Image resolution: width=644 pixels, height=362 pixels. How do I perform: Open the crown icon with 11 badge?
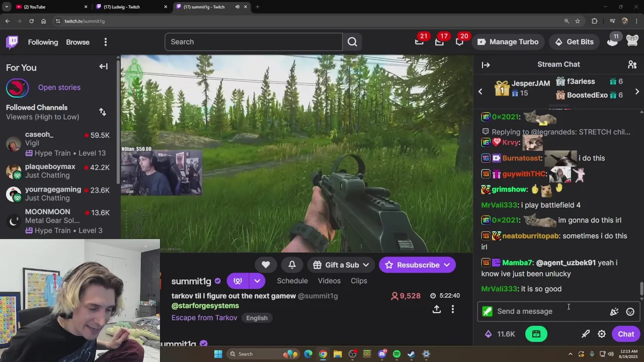coord(612,42)
